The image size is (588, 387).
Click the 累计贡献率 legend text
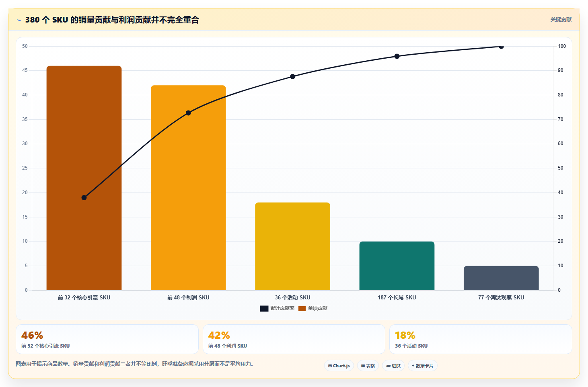coord(282,308)
